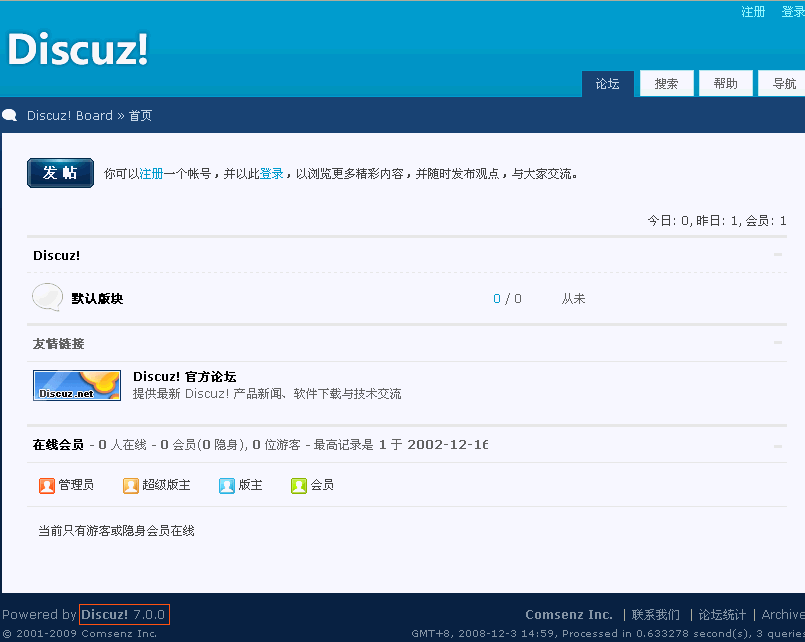Screen dimensions: 805x642
Task: Collapse the 在线会员 section
Action: [778, 446]
